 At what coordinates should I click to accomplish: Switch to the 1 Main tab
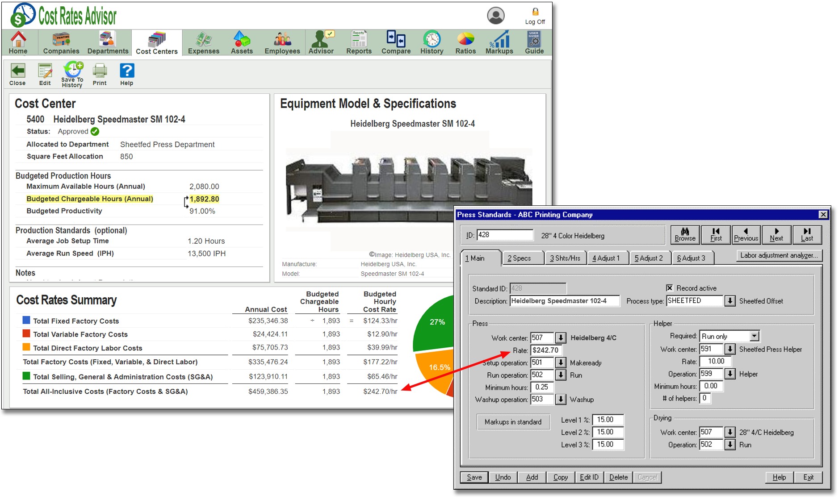point(481,258)
